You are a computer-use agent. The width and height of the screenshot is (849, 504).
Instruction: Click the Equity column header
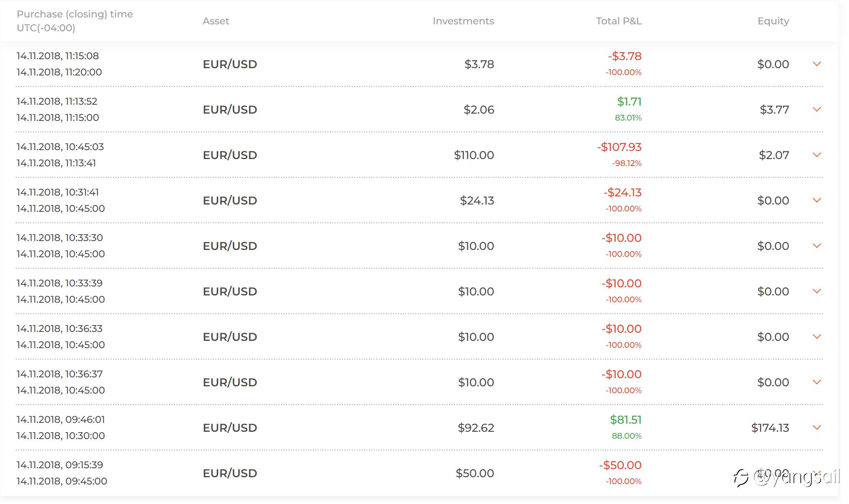tap(773, 21)
